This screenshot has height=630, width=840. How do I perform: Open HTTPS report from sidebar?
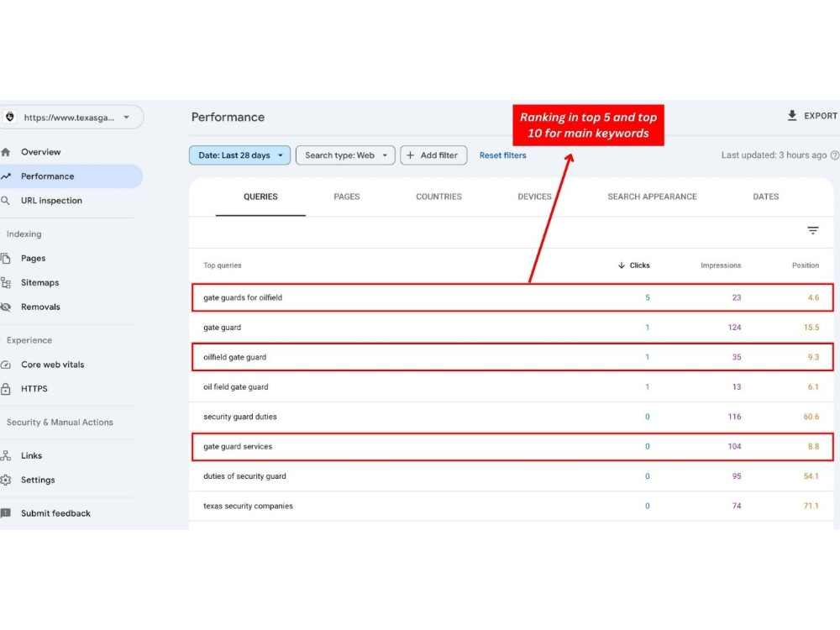[x=34, y=388]
